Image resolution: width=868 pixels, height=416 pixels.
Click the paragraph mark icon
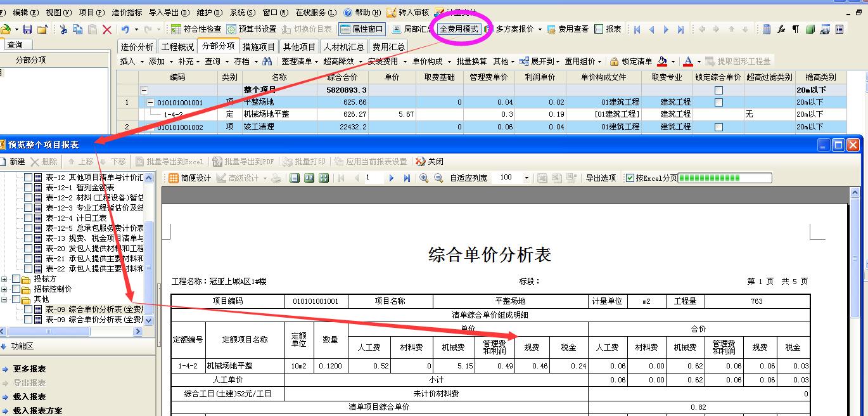[x=796, y=29]
